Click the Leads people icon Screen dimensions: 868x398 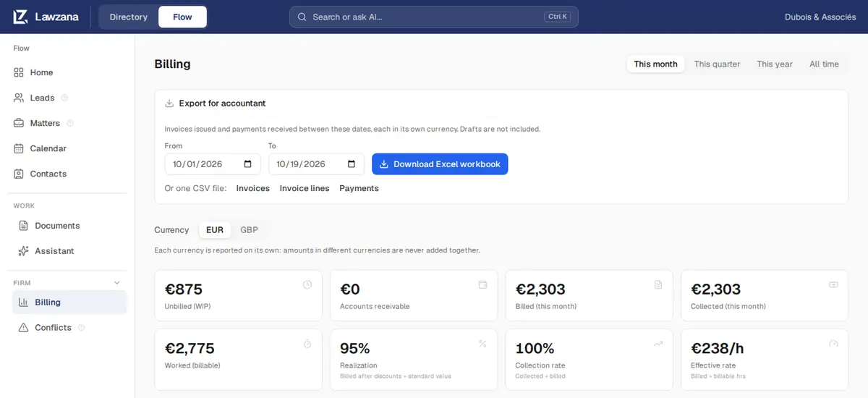[x=19, y=98]
